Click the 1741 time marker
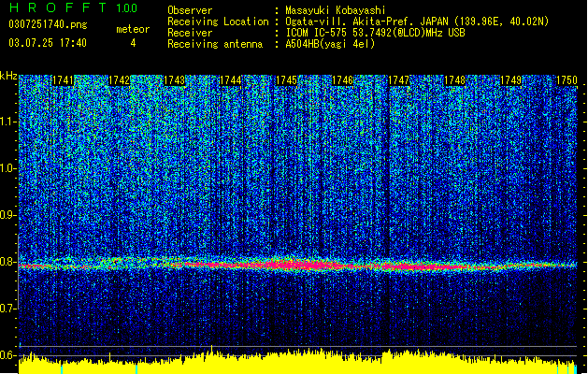Viewport: 588px width, 374px height. (63, 80)
